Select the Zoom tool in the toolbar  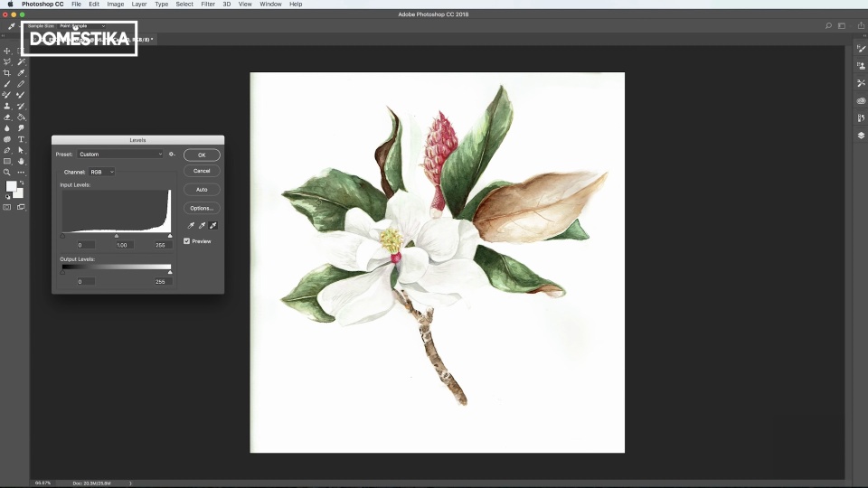click(7, 172)
